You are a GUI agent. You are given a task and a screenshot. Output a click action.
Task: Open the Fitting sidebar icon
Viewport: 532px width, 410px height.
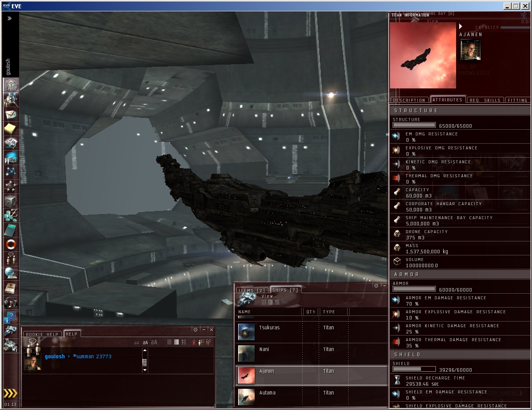click(10, 143)
